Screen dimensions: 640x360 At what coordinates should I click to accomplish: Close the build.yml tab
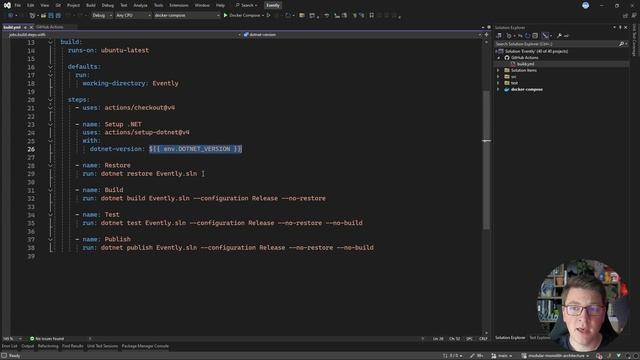[x=31, y=27]
